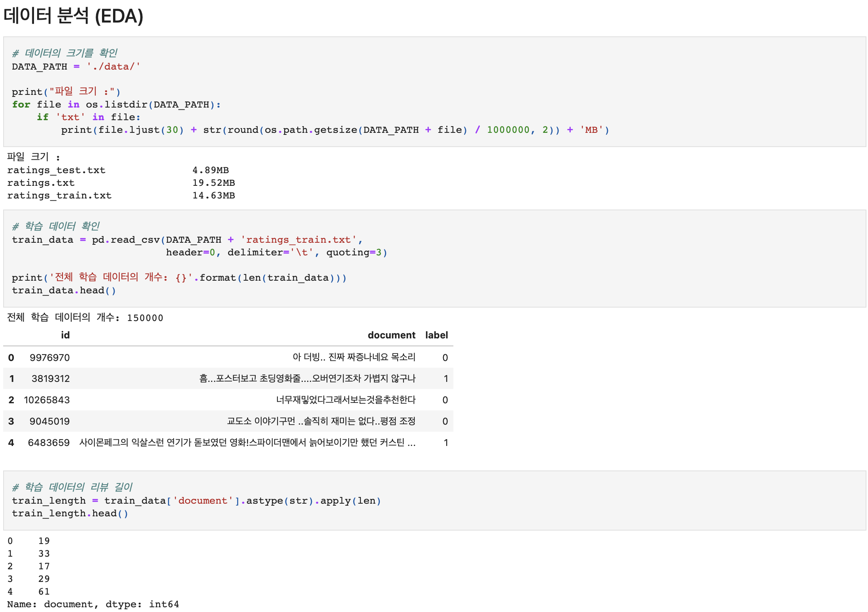Click the 데이터 분석 (EDA) heading
Screen dimensions: 868x612
[73, 16]
